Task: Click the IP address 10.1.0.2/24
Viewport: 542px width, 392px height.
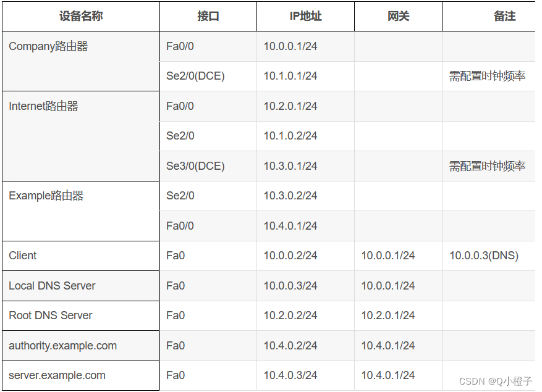Action: (x=290, y=136)
